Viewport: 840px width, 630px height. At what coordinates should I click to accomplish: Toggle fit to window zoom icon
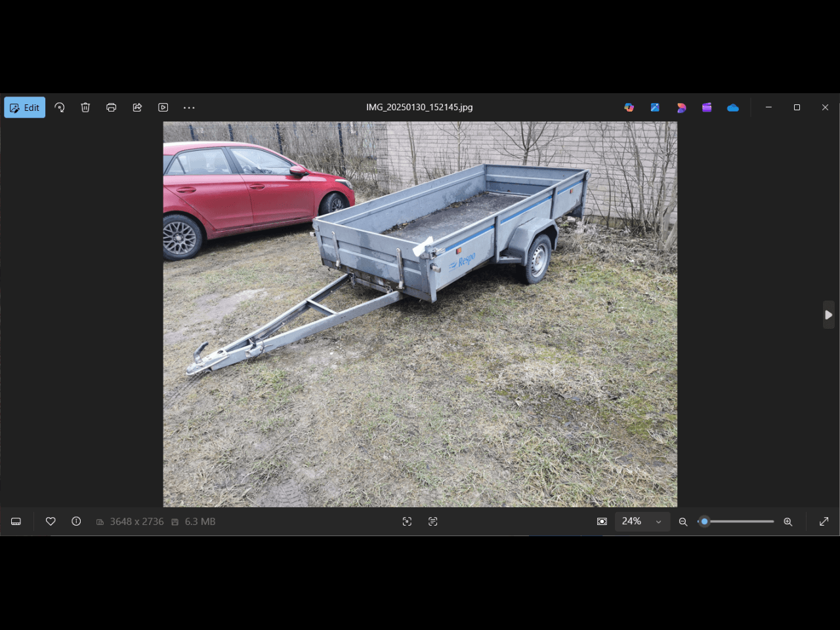pyautogui.click(x=602, y=522)
